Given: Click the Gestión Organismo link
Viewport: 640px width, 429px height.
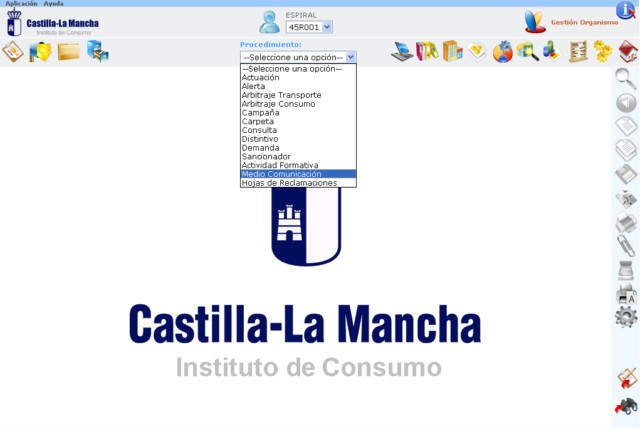Looking at the screenshot, I should (584, 22).
